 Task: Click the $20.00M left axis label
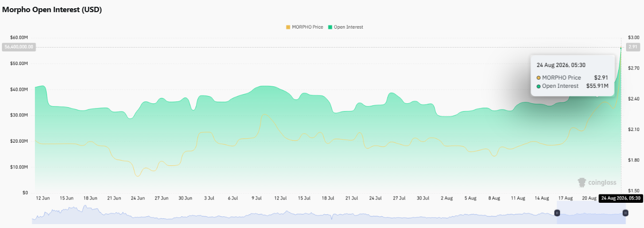pos(19,141)
